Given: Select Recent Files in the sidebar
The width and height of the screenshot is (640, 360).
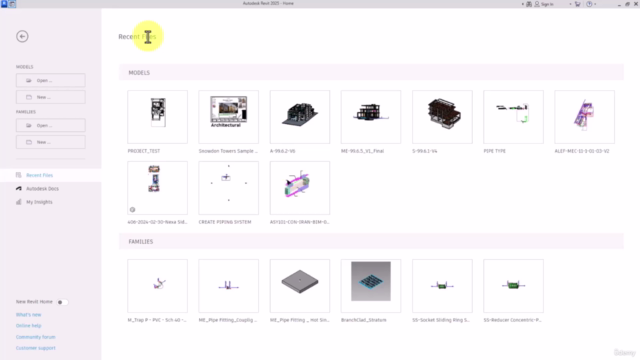Looking at the screenshot, I should [x=51, y=175].
